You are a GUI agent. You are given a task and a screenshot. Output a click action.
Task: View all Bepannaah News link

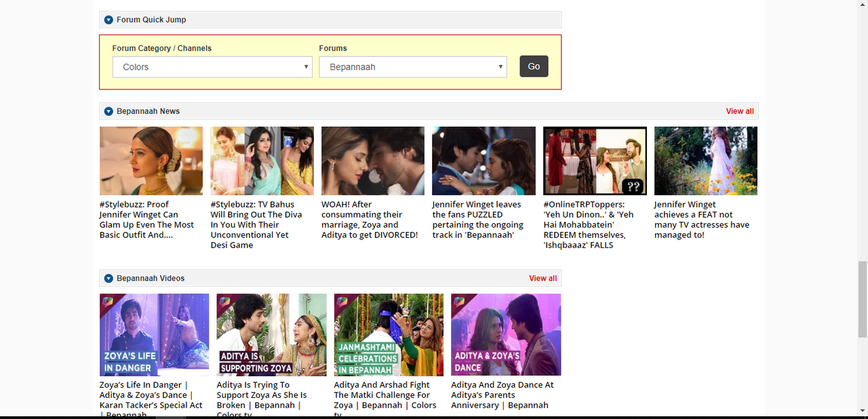(x=740, y=111)
